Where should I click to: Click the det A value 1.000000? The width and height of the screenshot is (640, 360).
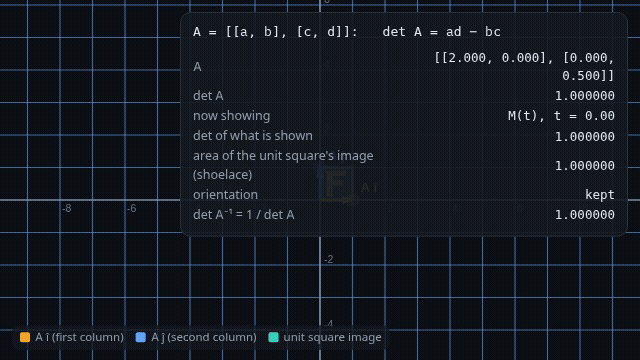[x=584, y=96]
